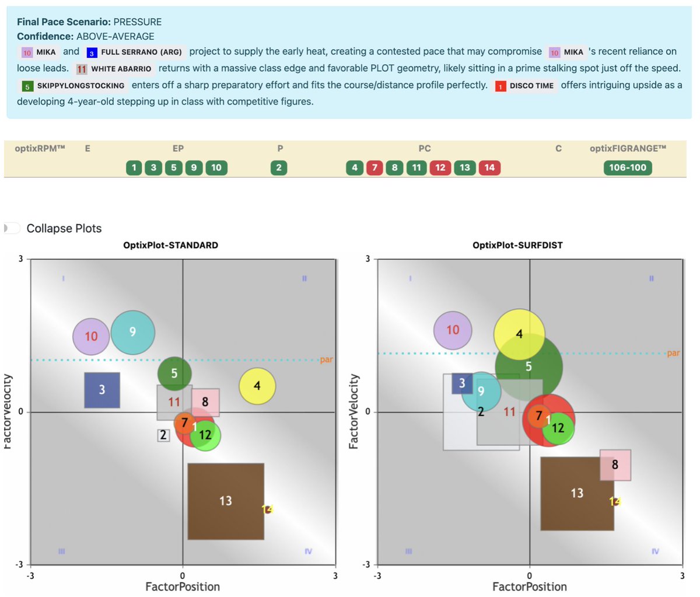This screenshot has height=597, width=700.
Task: Click brown square 13 in STANDARD plot
Action: coord(226,501)
